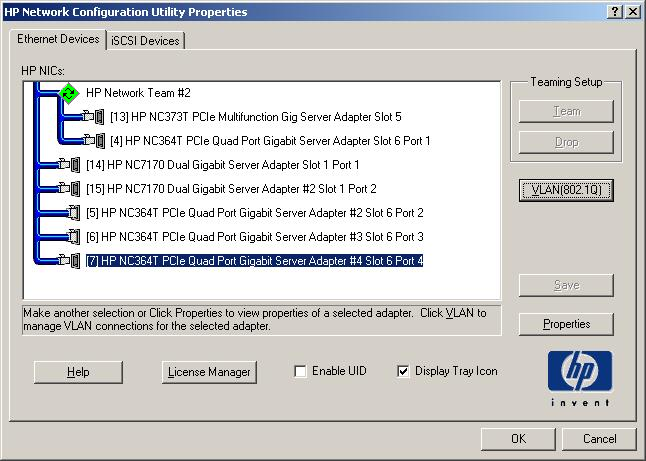Select HP Network Team #2 in the tree
This screenshot has height=461, width=646.
[x=138, y=93]
